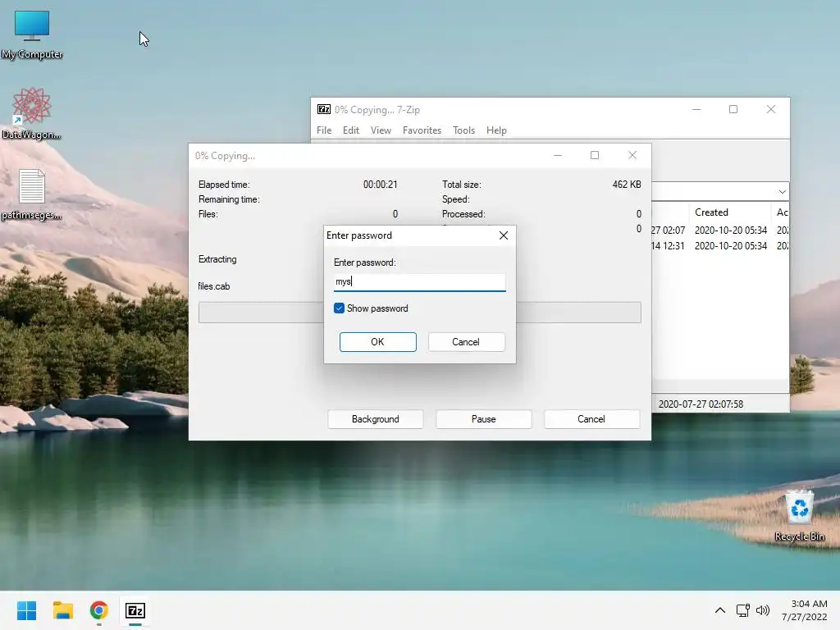The image size is (840, 630).
Task: Confirm the password with OK
Action: point(377,342)
